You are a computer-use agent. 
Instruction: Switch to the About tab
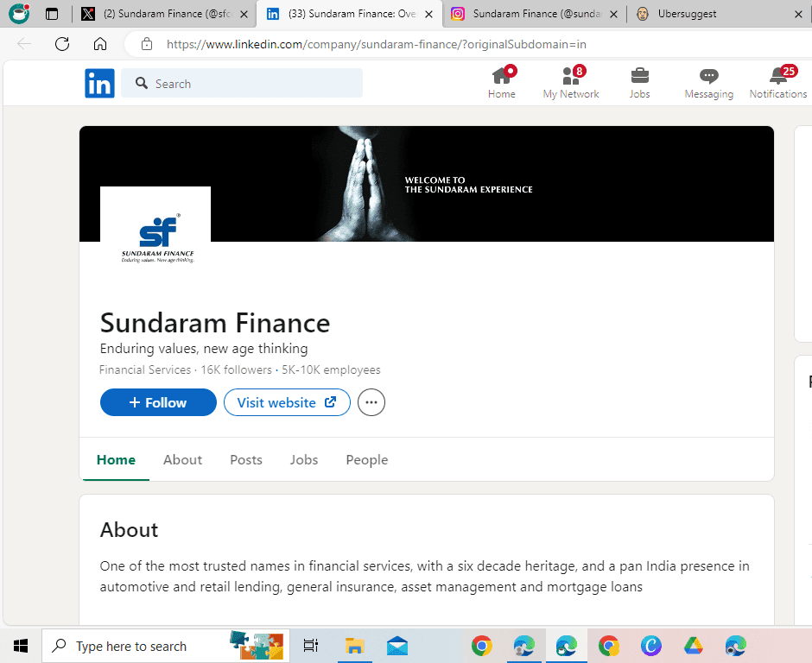[x=182, y=459]
